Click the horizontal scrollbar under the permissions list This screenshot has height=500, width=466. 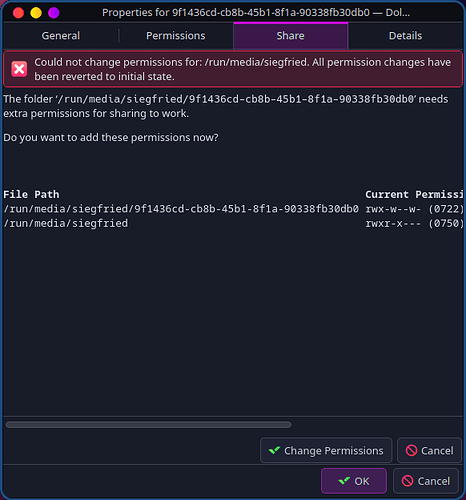[149, 425]
